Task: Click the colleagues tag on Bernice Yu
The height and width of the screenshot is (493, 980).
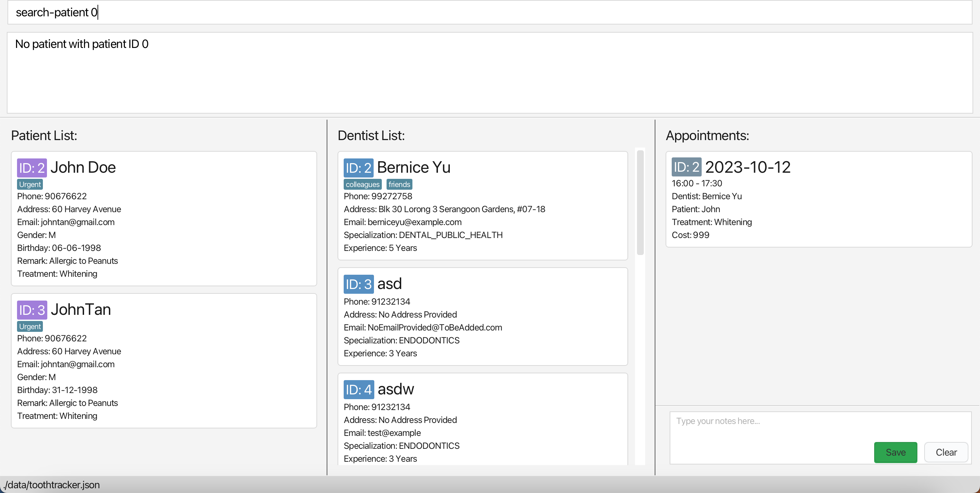Action: 362,184
